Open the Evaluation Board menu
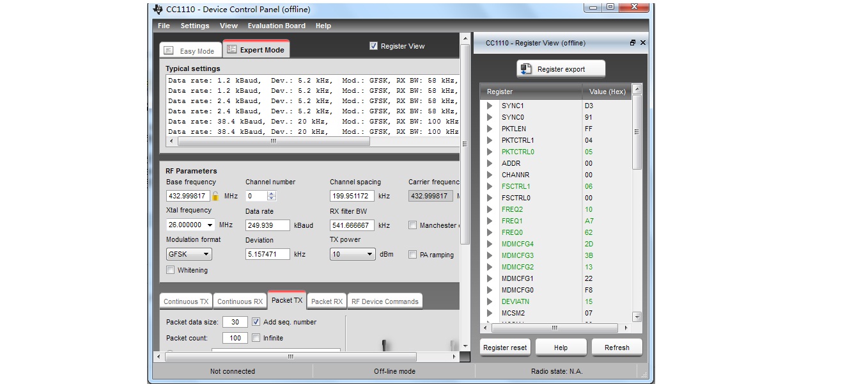Image resolution: width=868 pixels, height=384 pixels. tap(277, 26)
